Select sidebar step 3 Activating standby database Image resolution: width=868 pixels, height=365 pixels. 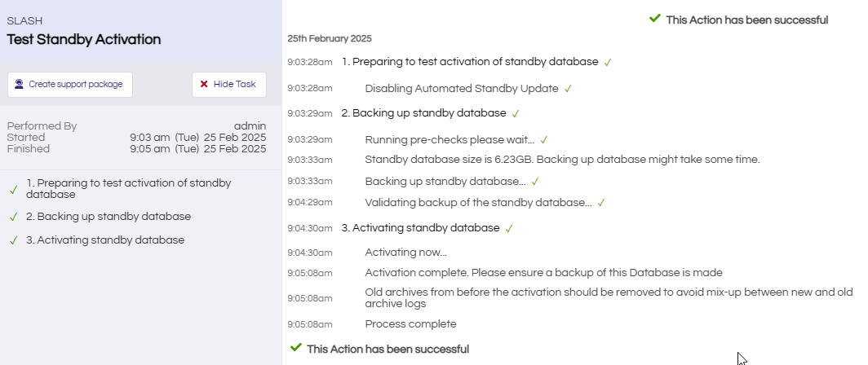pos(105,240)
